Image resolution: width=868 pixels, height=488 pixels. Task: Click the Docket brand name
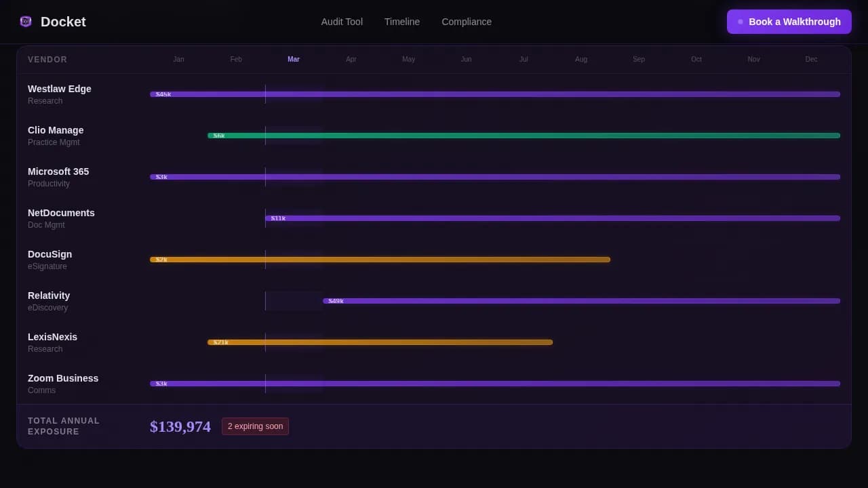pos(63,22)
